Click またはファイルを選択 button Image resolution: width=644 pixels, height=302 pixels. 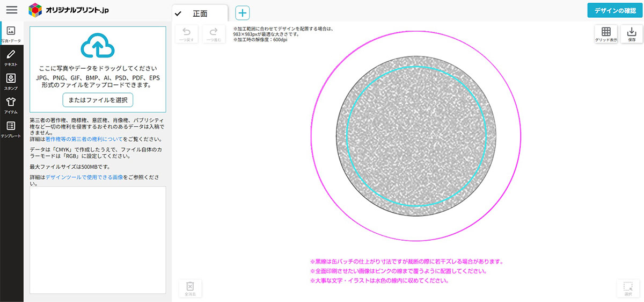click(x=98, y=100)
